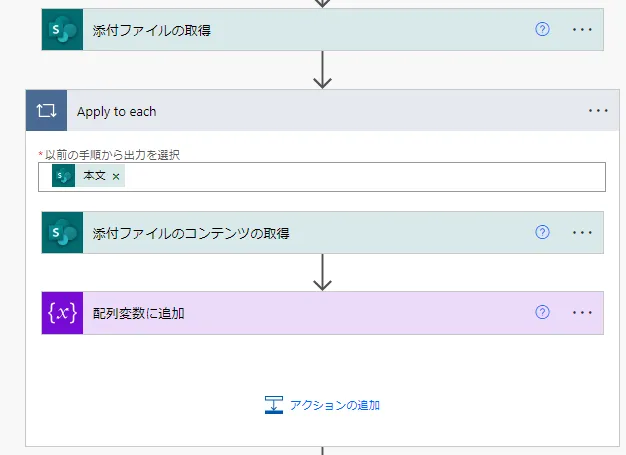Open the Apply to each ellipsis menu
The width and height of the screenshot is (626, 455).
click(x=598, y=111)
